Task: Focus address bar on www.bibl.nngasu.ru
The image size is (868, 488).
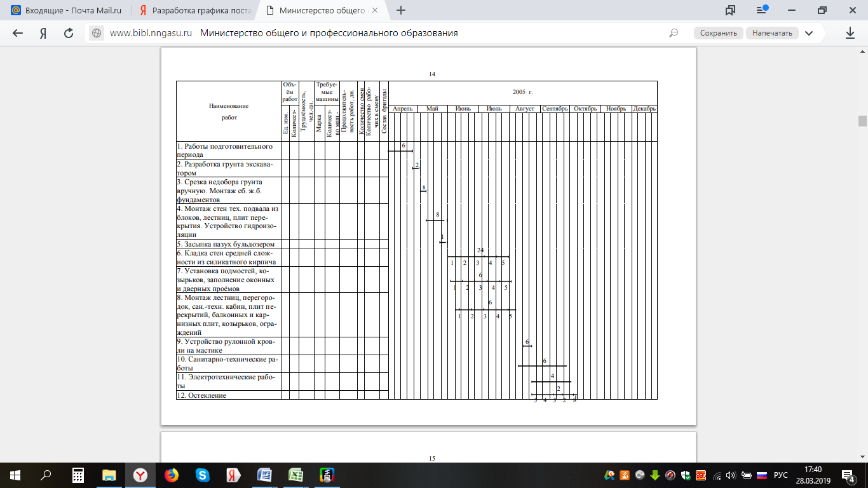Action: [151, 33]
